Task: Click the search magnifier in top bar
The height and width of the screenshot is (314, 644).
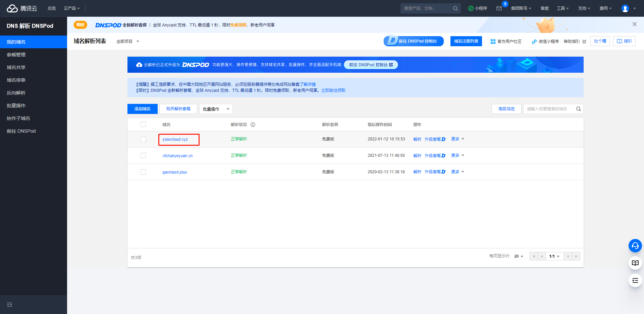Action: [x=455, y=8]
